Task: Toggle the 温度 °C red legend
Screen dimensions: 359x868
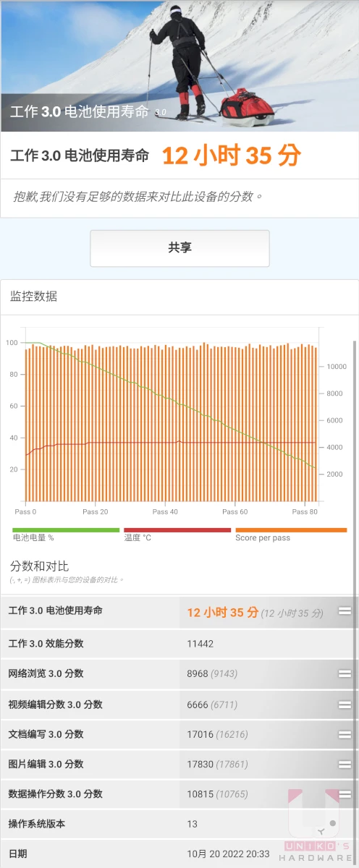Action: pyautogui.click(x=177, y=535)
